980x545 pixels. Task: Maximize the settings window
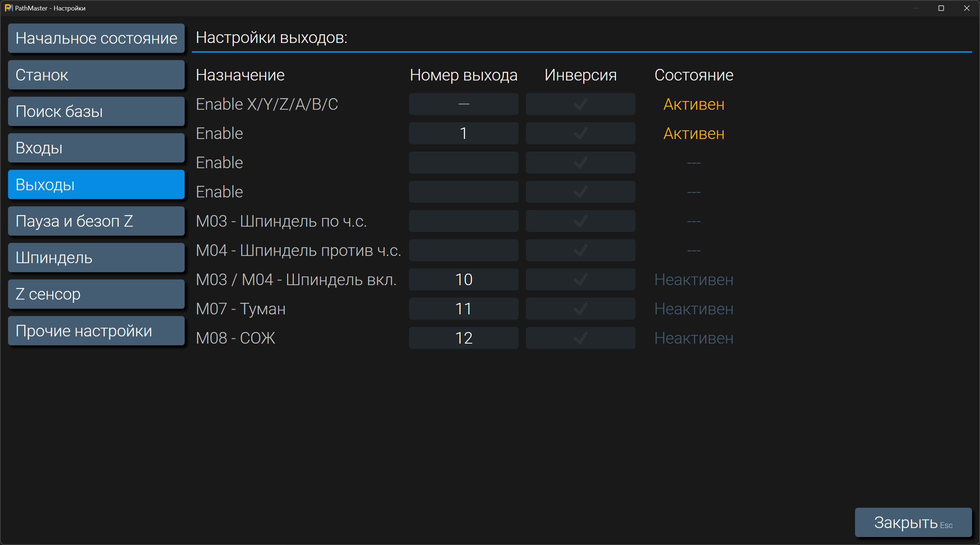pos(941,8)
